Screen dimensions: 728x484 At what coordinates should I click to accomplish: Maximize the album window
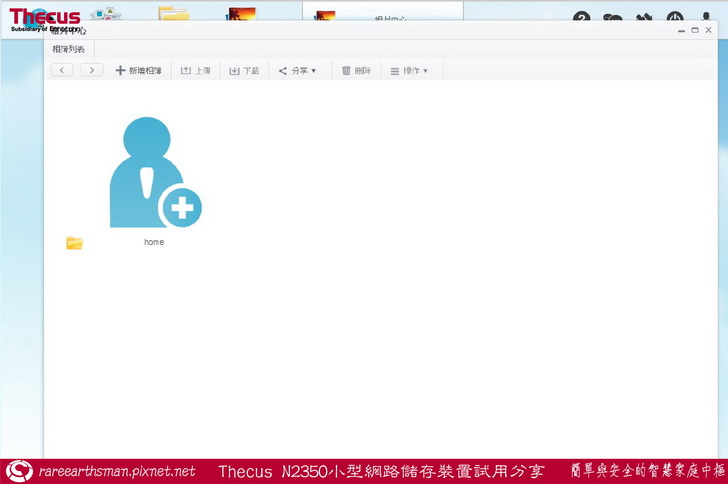pyautogui.click(x=695, y=31)
